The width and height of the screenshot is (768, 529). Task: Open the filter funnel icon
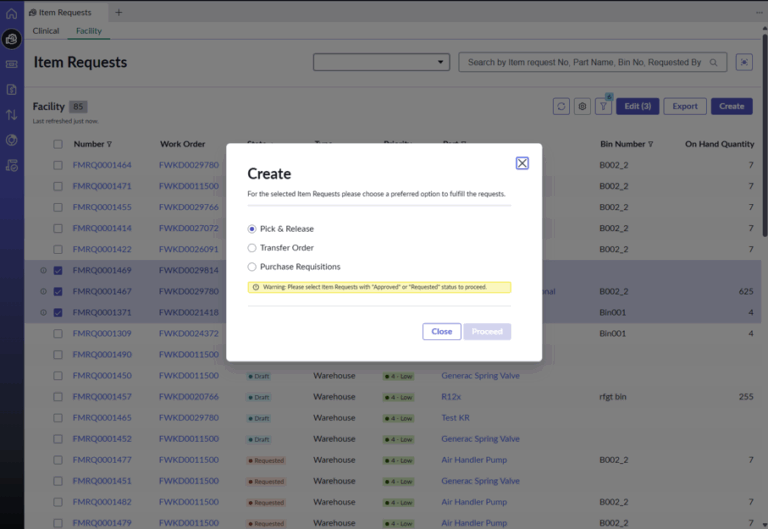tap(603, 106)
